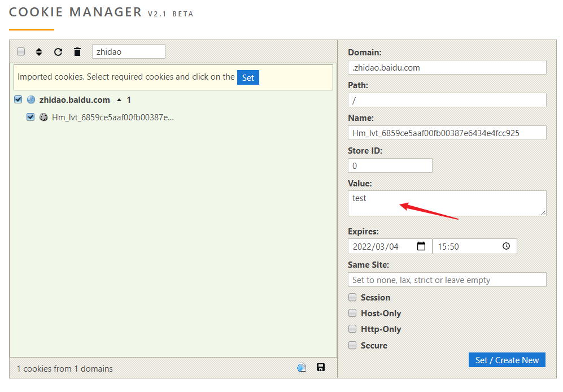563x392 pixels.
Task: Enable the Secure checkbox
Action: pos(352,345)
